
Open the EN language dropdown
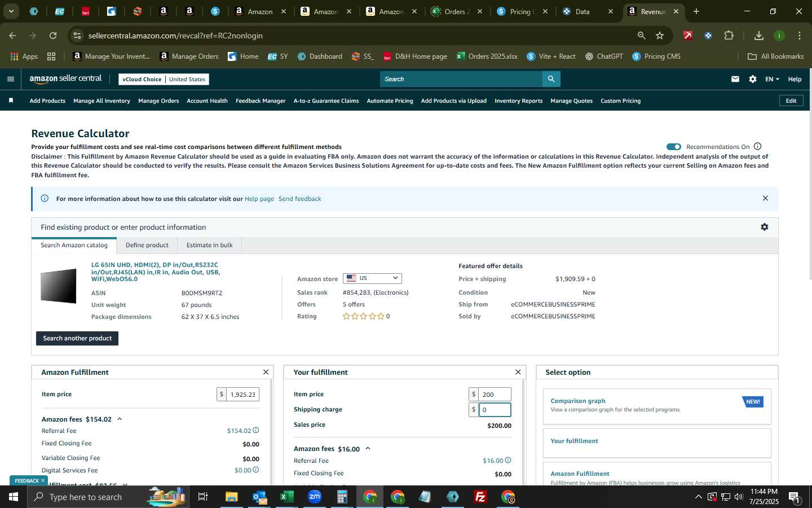772,79
